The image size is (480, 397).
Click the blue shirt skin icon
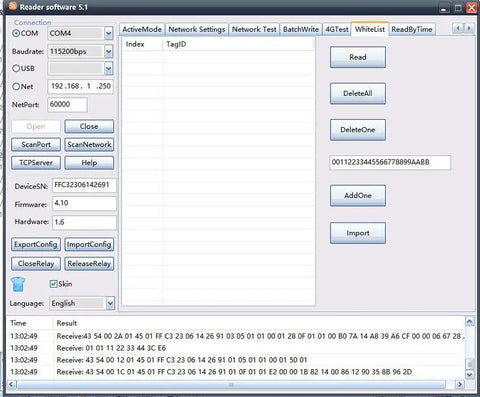[x=18, y=284]
